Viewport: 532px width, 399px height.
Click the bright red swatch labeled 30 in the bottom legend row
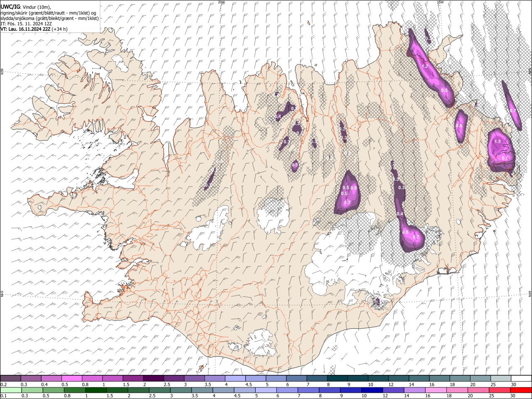point(521,390)
